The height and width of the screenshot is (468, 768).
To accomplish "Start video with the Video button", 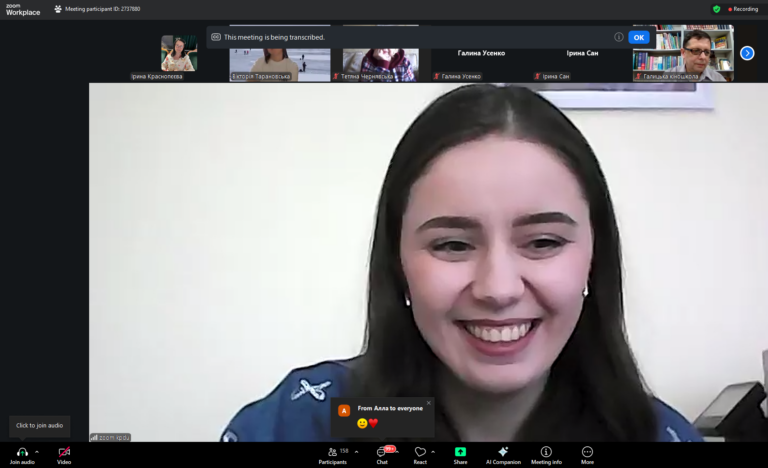I will click(x=64, y=455).
